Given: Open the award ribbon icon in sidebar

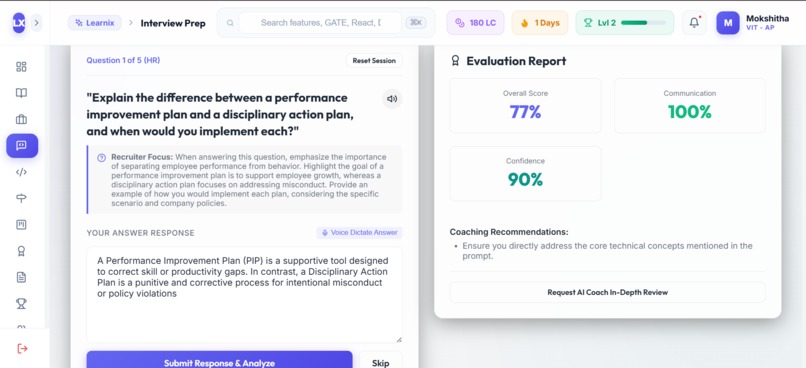Looking at the screenshot, I should tap(21, 251).
